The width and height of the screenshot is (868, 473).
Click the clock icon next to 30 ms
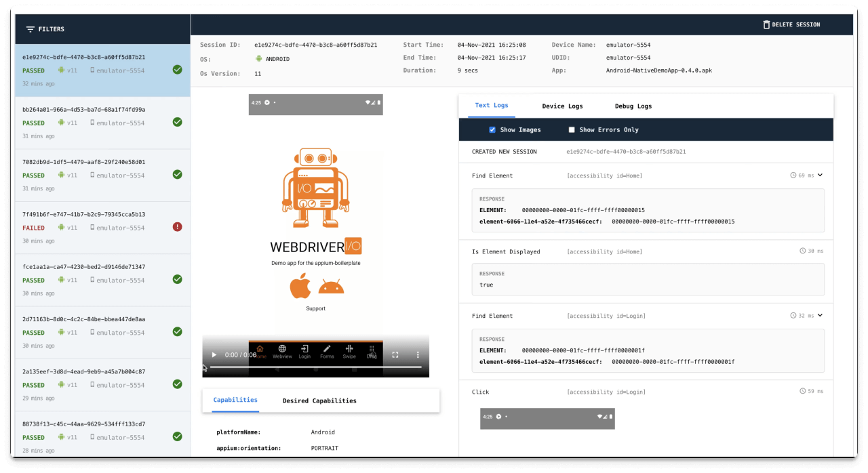click(803, 251)
